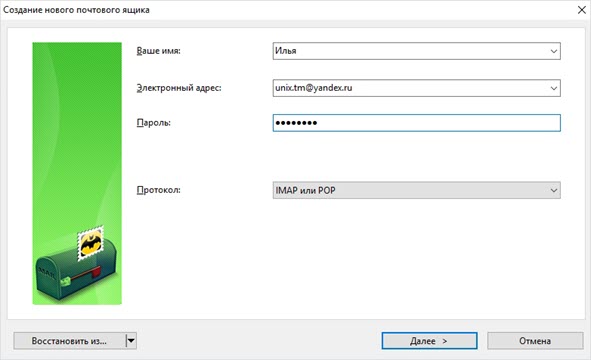Image resolution: width=591 pixels, height=360 pixels.
Task: Click The Bat! stamp icon on mailbox
Action: point(90,244)
